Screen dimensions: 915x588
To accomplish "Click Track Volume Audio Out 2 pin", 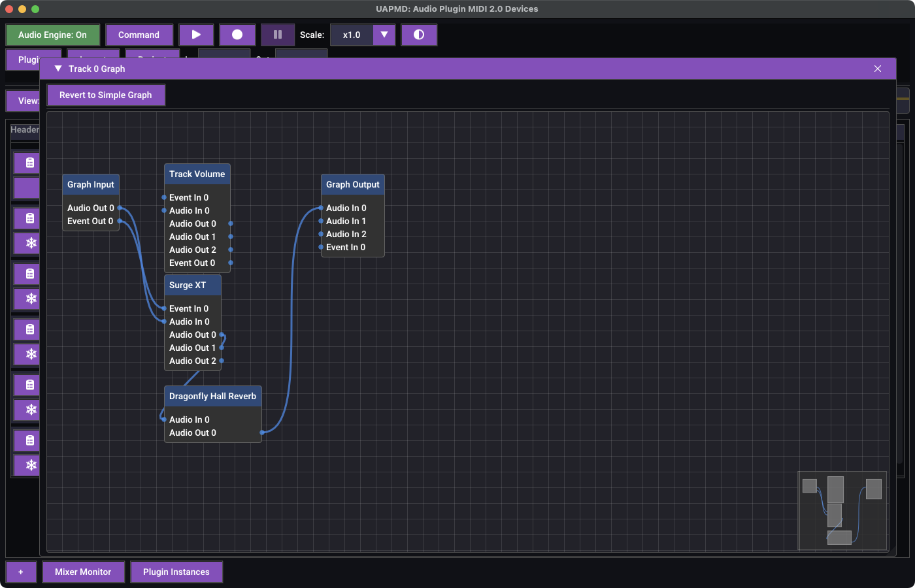I will point(231,250).
